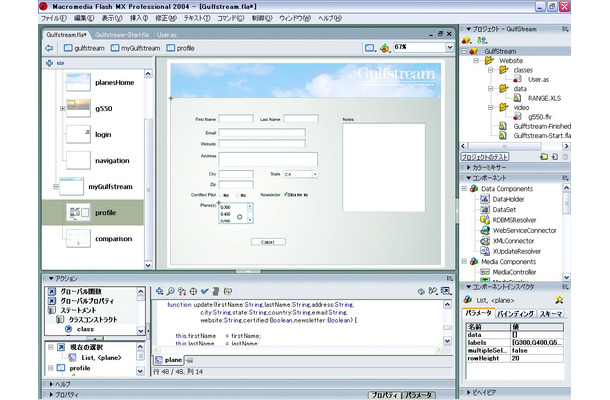Viewport: 610px width, 400px height.
Task: Click the Find magnifier icon in Actions toolbar
Action: pos(170,291)
